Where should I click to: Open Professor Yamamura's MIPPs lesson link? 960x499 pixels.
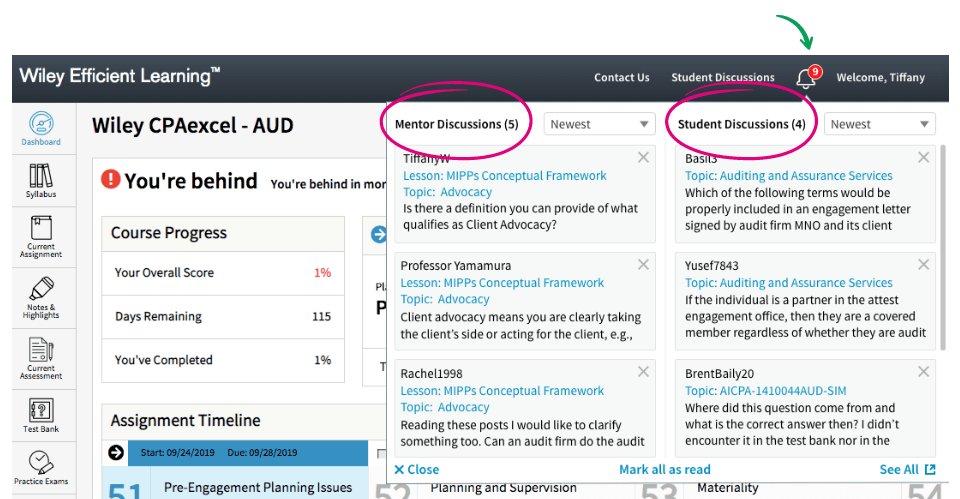[x=502, y=283]
